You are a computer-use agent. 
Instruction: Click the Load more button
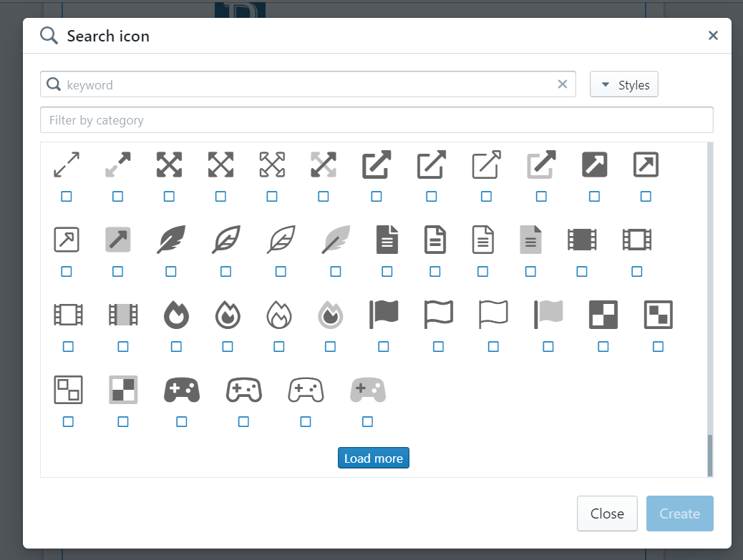(x=374, y=458)
